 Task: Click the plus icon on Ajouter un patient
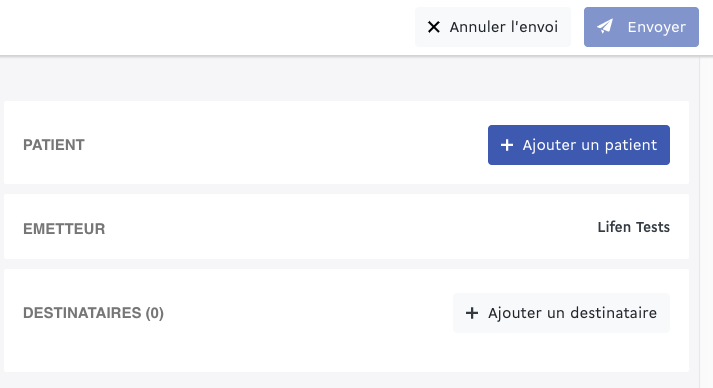[507, 145]
